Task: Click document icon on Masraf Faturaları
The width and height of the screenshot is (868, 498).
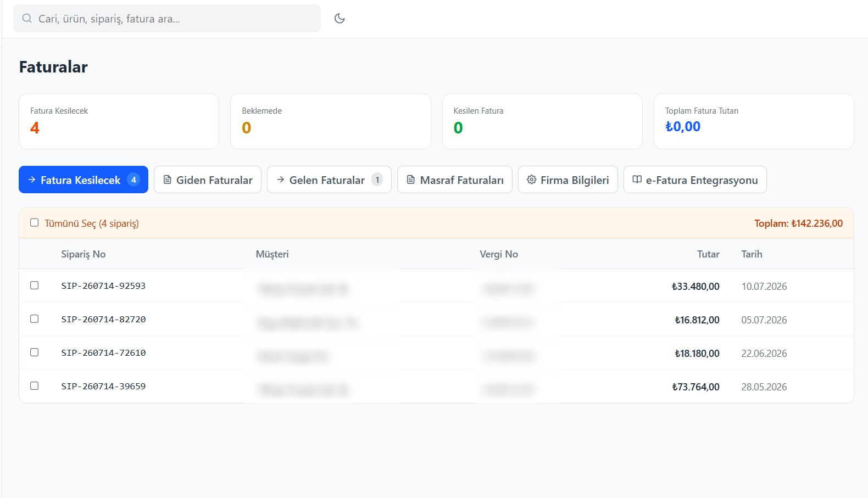Action: [x=411, y=180]
